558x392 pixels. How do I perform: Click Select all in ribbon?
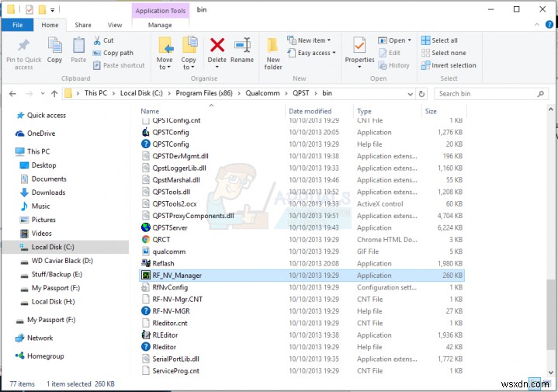[x=439, y=40]
